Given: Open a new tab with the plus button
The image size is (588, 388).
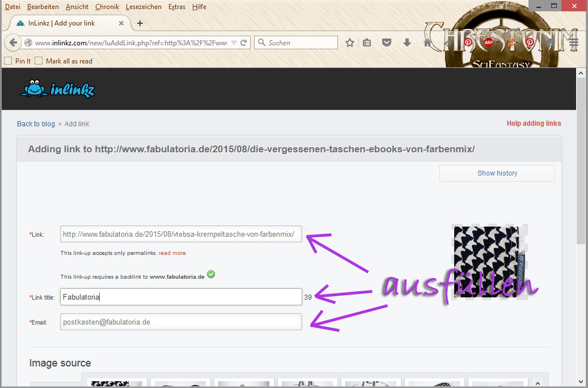Looking at the screenshot, I should point(140,23).
